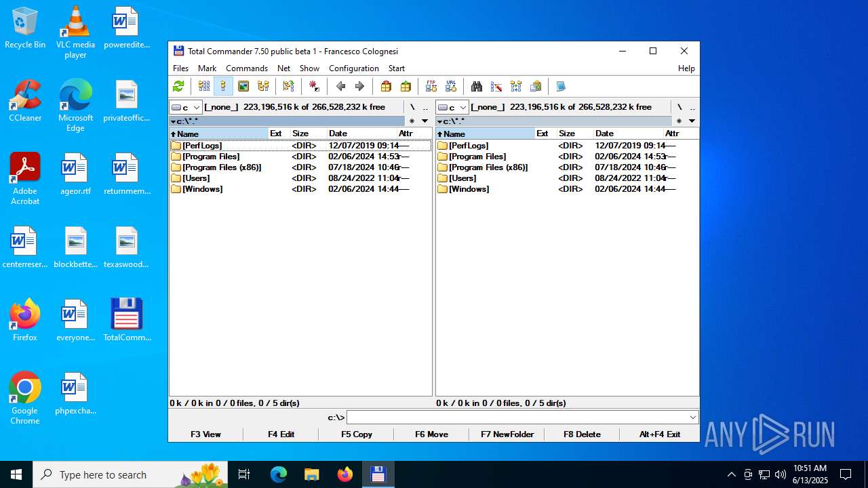Open the Configuration menu
This screenshot has height=488, width=868.
pos(354,68)
